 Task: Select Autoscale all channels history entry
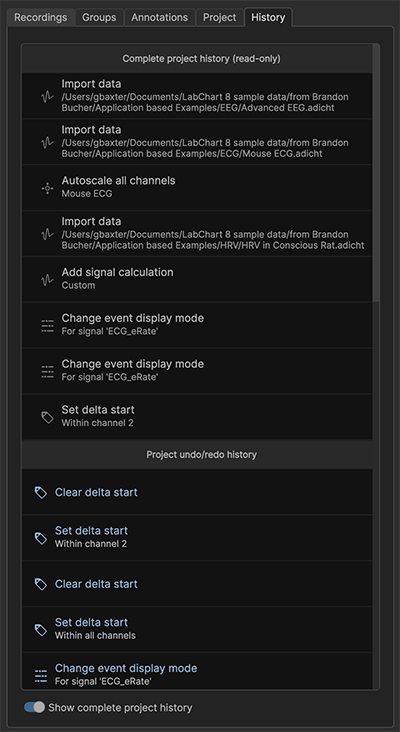[x=197, y=187]
